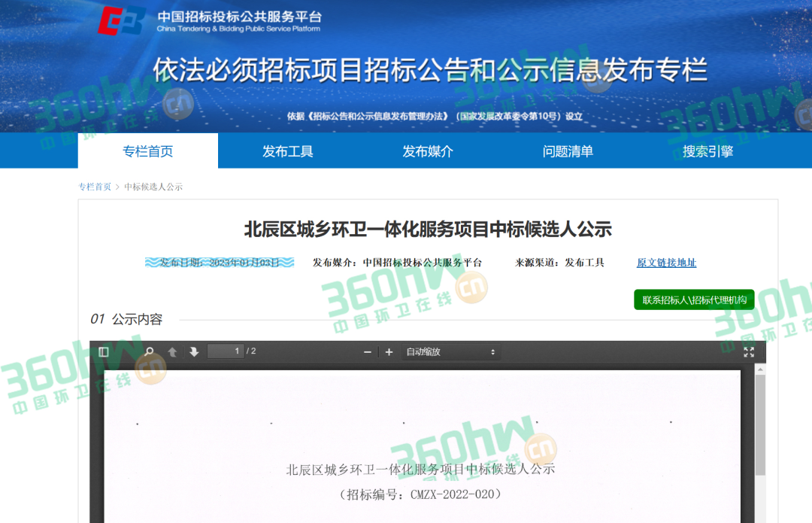The width and height of the screenshot is (812, 523).
Task: Go to previous PDF page
Action: point(172,352)
